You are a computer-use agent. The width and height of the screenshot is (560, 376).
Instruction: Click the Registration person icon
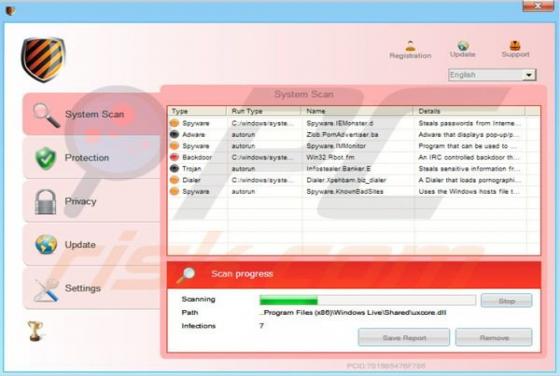410,46
